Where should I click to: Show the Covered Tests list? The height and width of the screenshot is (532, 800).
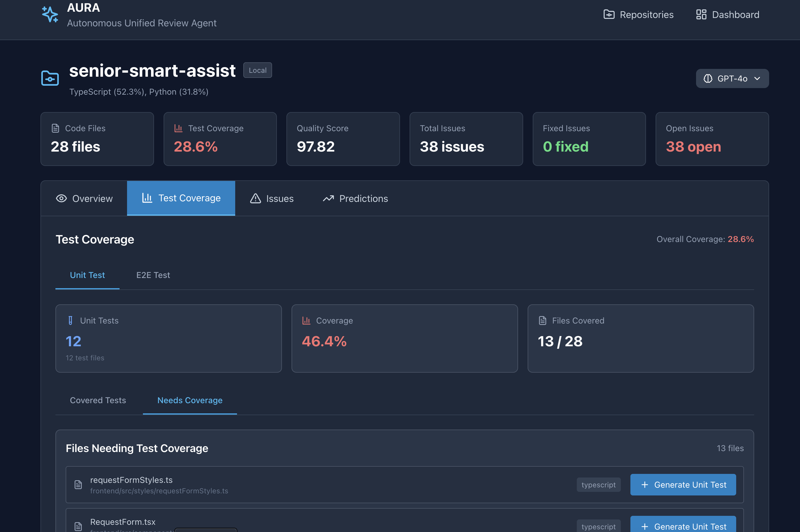point(98,400)
